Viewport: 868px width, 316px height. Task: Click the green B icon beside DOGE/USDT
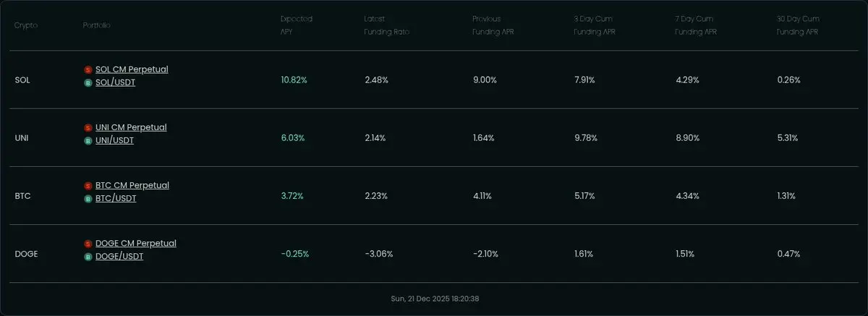pyautogui.click(x=88, y=256)
